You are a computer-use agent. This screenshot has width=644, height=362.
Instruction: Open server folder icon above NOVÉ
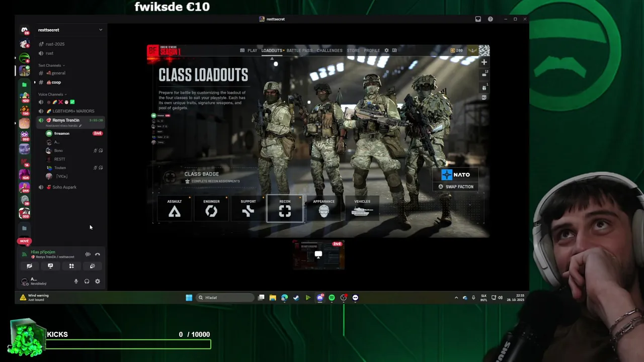coord(24,228)
